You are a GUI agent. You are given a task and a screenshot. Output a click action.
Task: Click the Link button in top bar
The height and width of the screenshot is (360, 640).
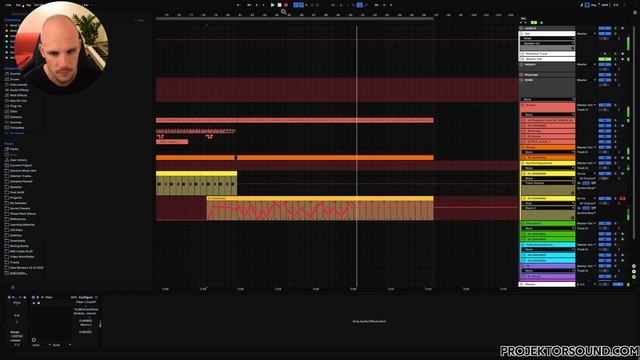[8, 5]
